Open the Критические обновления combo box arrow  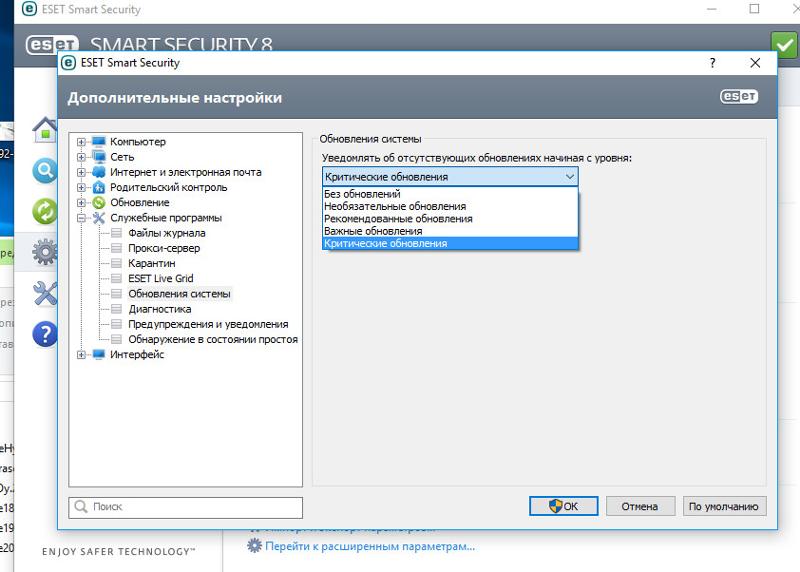point(569,177)
